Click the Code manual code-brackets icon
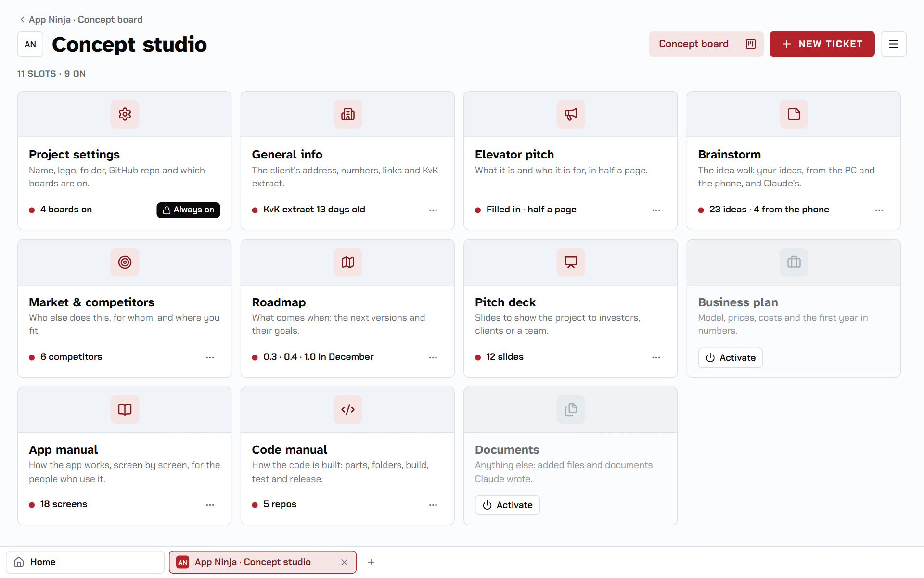This screenshot has width=924, height=578. click(348, 409)
